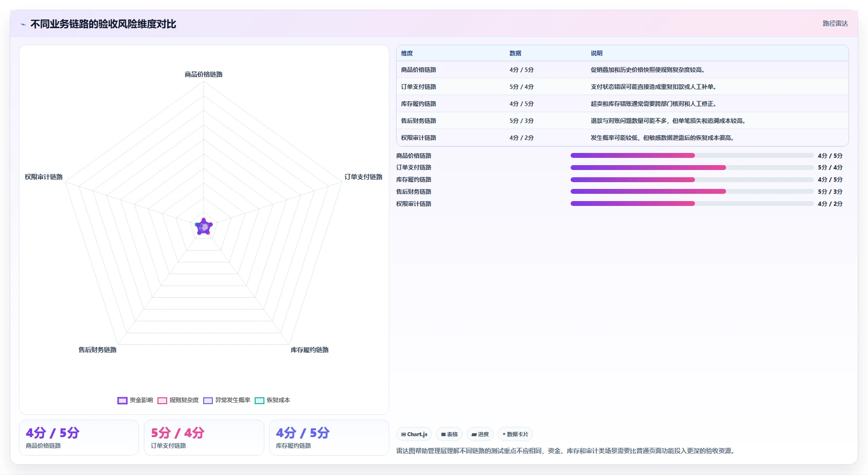
Task: Click the 权限审计链路 radar axis label
Action: pyautogui.click(x=44, y=177)
